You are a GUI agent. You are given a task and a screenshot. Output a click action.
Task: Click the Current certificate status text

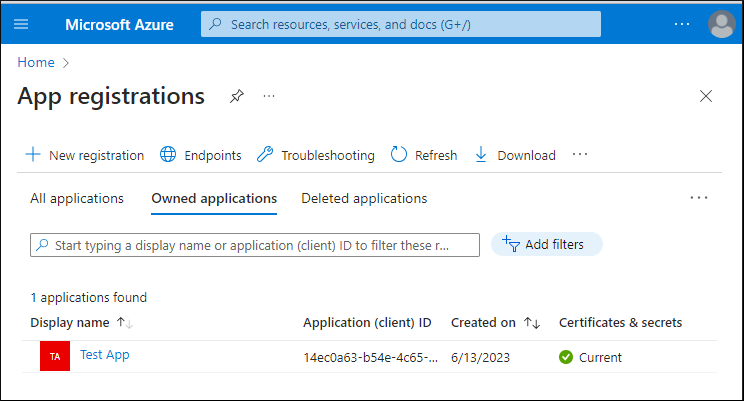click(x=600, y=357)
